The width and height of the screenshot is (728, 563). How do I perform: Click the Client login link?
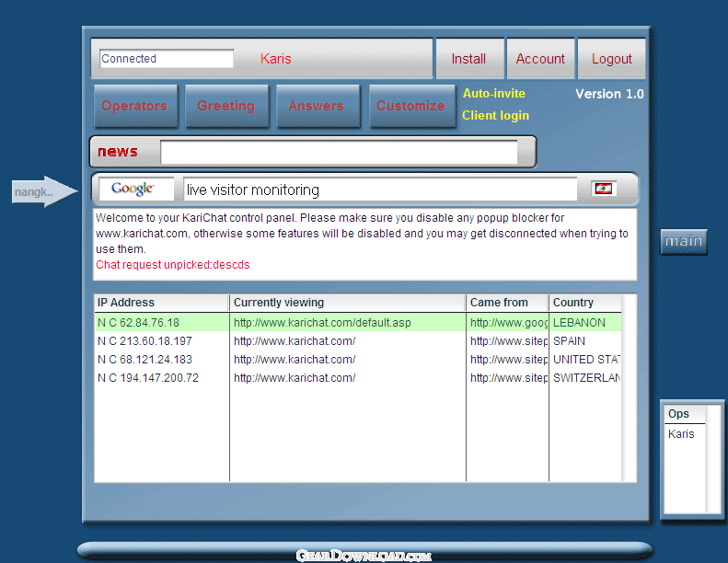[x=495, y=115]
